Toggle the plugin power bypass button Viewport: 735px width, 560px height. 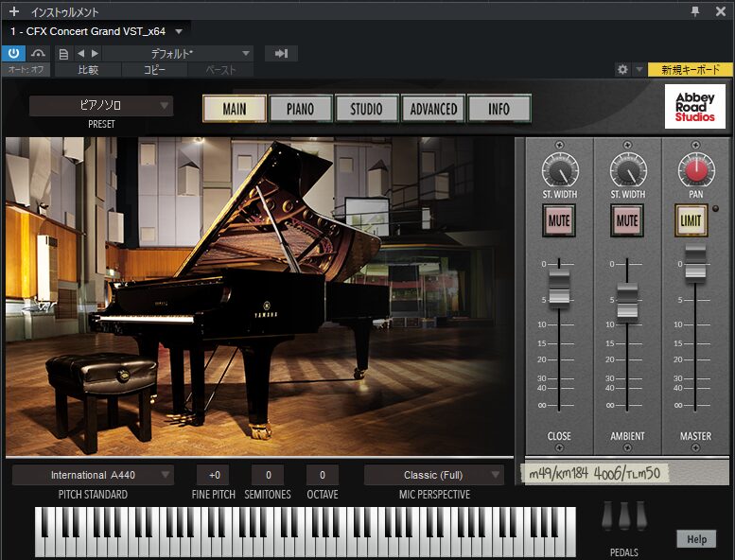click(x=13, y=53)
